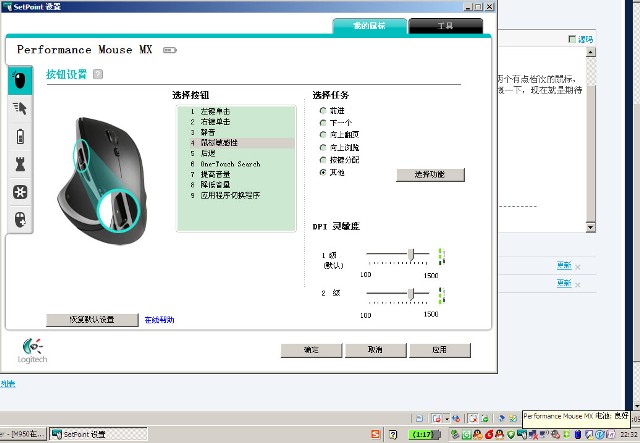Click the green battery (1:17) taskbar indicator
This screenshot has width=640, height=443.
(424, 434)
